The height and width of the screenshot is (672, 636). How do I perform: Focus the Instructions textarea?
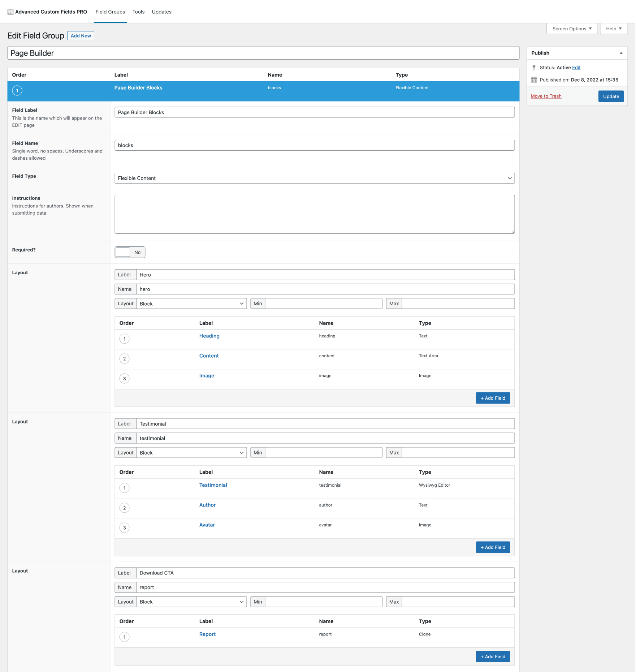click(x=315, y=214)
